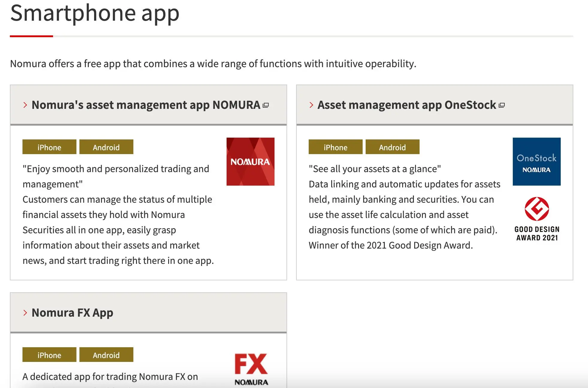
Task: Get the OneStock app for Android
Action: pyautogui.click(x=393, y=147)
